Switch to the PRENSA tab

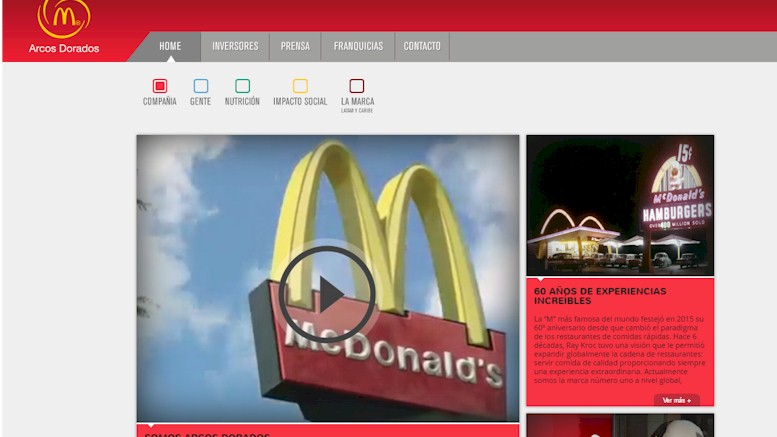pyautogui.click(x=295, y=46)
